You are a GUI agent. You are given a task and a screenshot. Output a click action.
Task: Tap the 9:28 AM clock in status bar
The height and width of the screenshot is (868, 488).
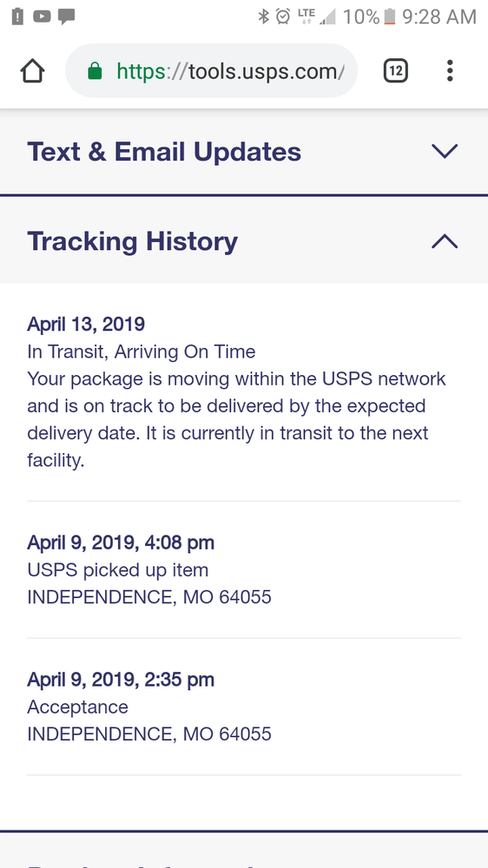click(439, 16)
